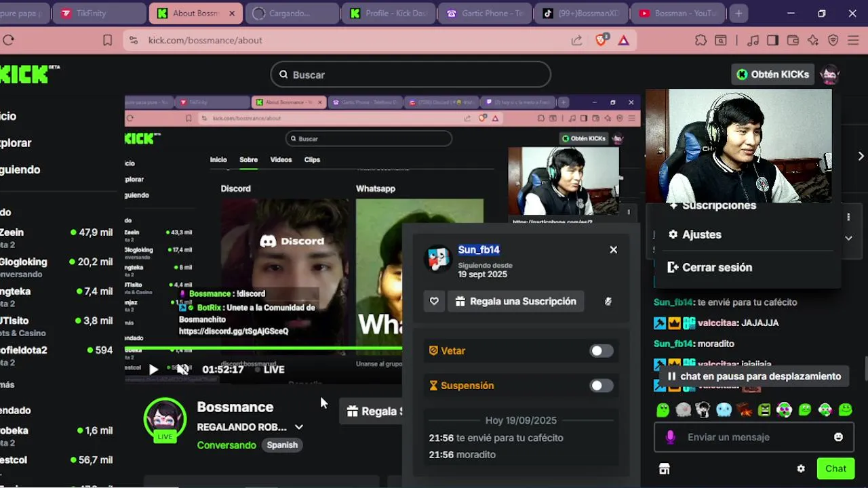Image resolution: width=868 pixels, height=488 pixels.
Task: Open Brave Wallet icon
Action: [x=792, y=41]
